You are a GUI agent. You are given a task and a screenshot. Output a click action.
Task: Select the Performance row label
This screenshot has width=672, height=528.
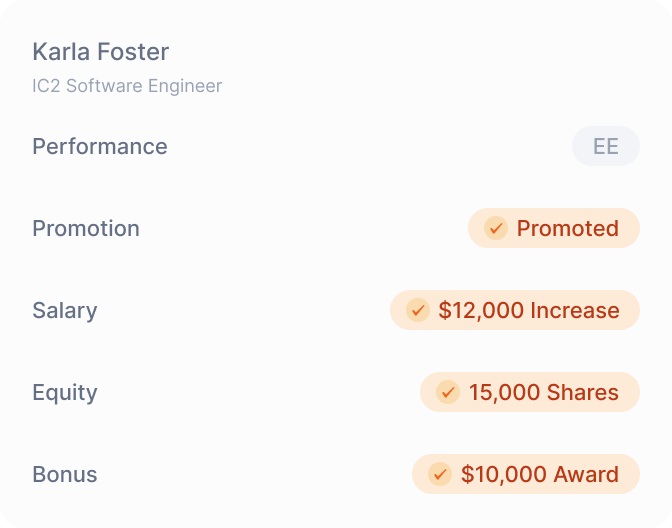[100, 146]
